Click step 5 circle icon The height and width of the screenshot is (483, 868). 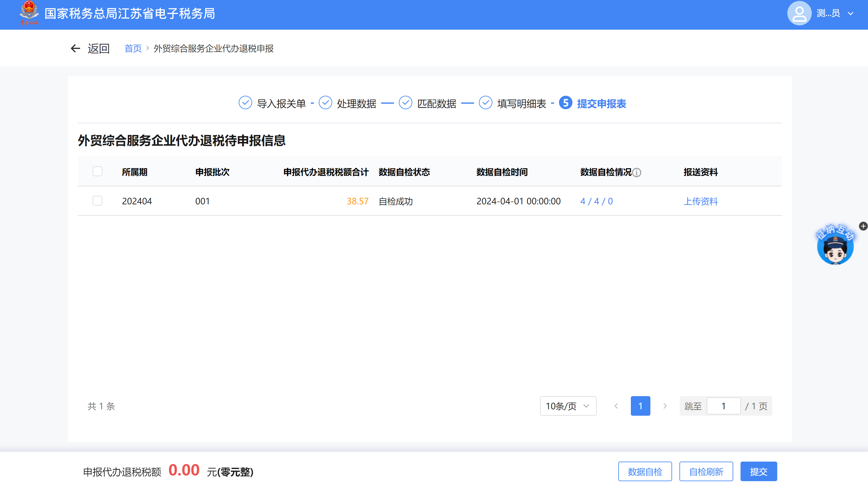(565, 103)
